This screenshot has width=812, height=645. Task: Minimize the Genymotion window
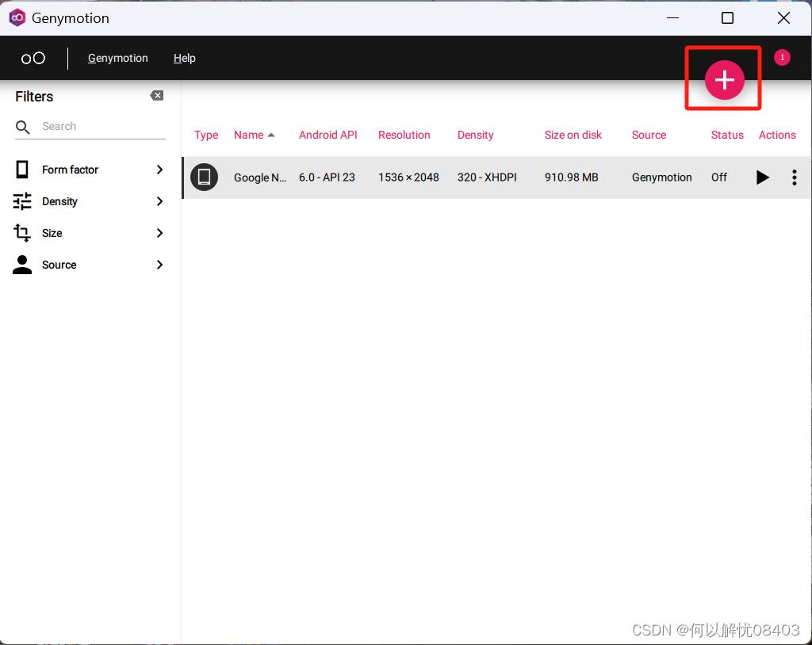pos(672,18)
